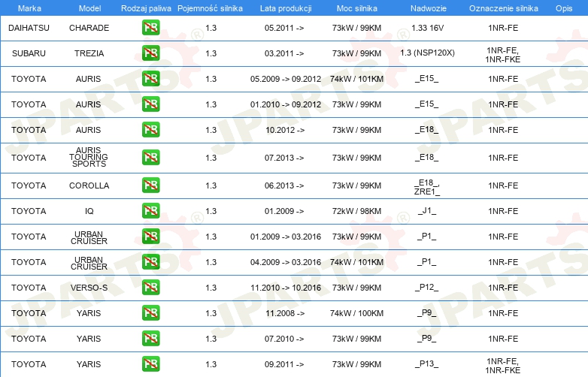Click body value '1.3 (NSP120X)'
This screenshot has height=377, width=588.
coord(428,53)
